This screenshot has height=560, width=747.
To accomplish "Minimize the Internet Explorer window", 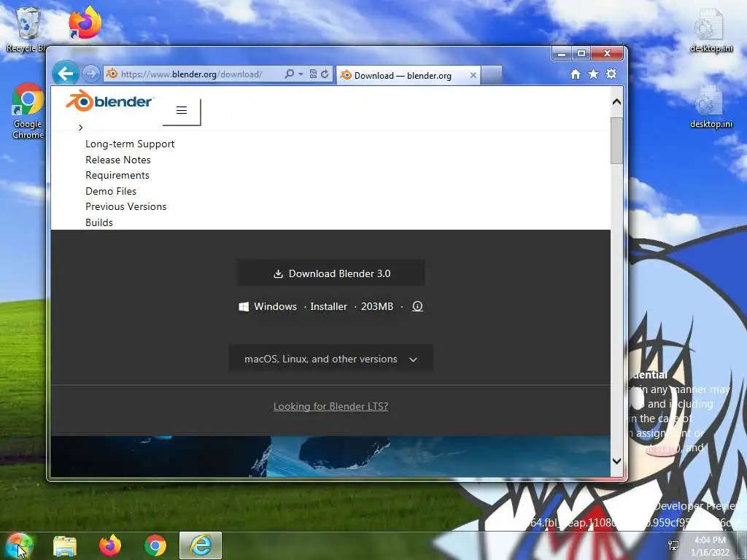I will tap(562, 53).
